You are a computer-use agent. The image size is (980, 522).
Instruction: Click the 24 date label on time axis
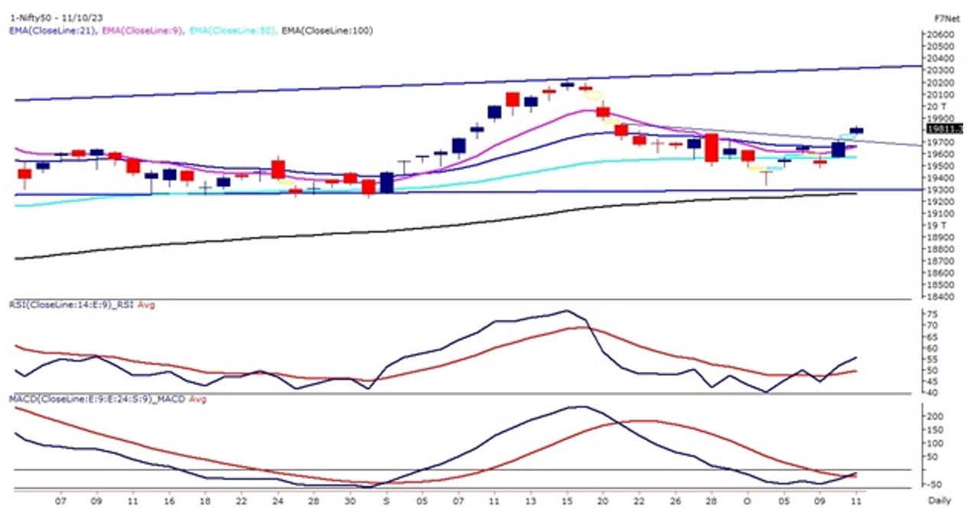278,500
